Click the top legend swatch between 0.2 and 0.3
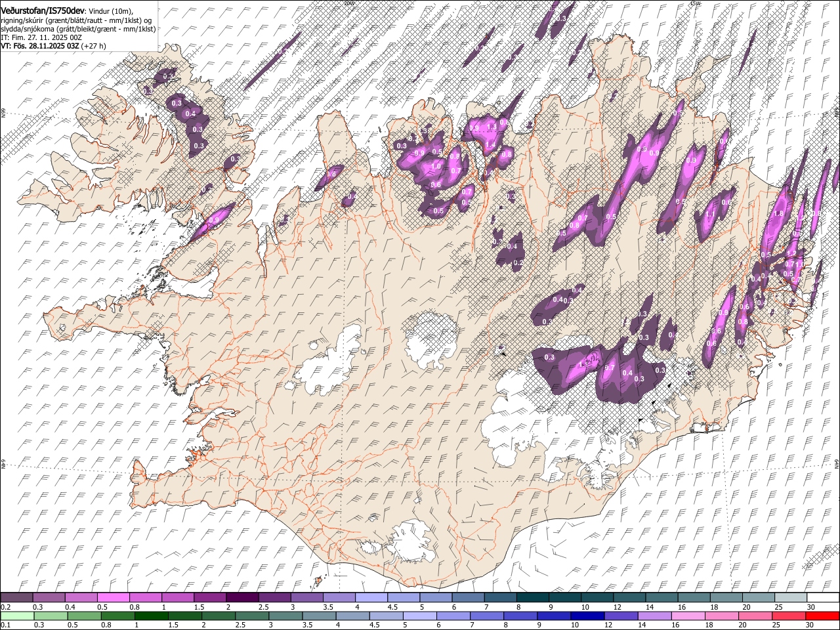This screenshot has width=840, height=630. [x=16, y=597]
